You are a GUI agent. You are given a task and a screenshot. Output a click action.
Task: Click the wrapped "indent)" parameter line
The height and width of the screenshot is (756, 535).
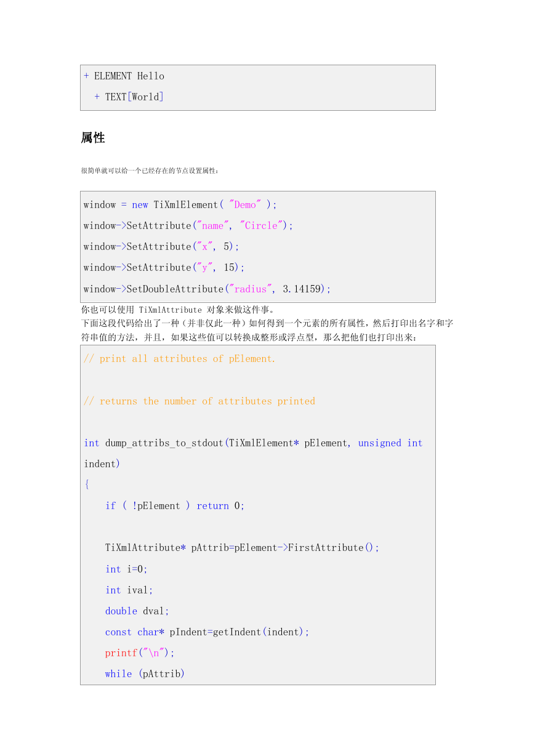(102, 464)
